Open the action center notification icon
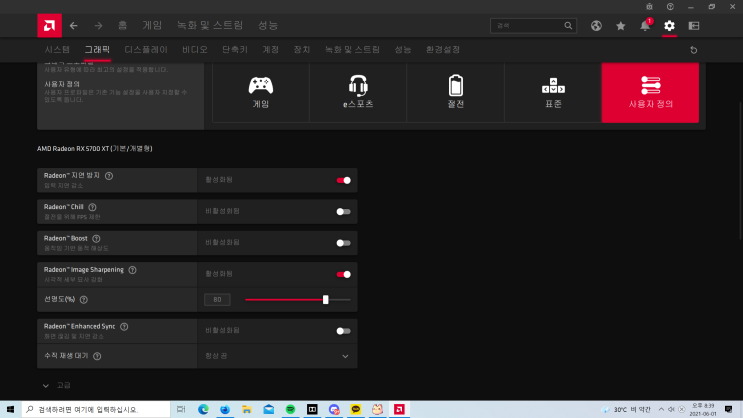Screen dimensions: 743x418 (x=728, y=409)
